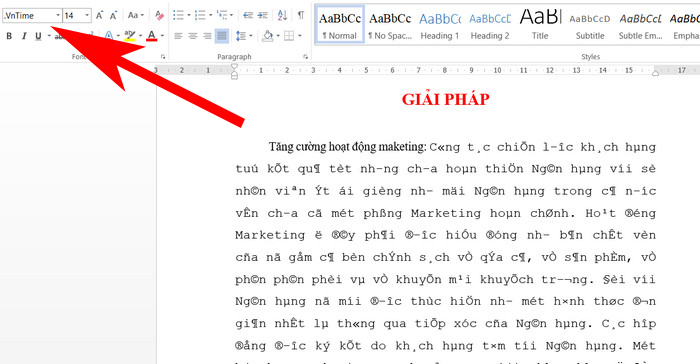Click the right indent marker on ruler
The image size is (700, 364).
[655, 73]
